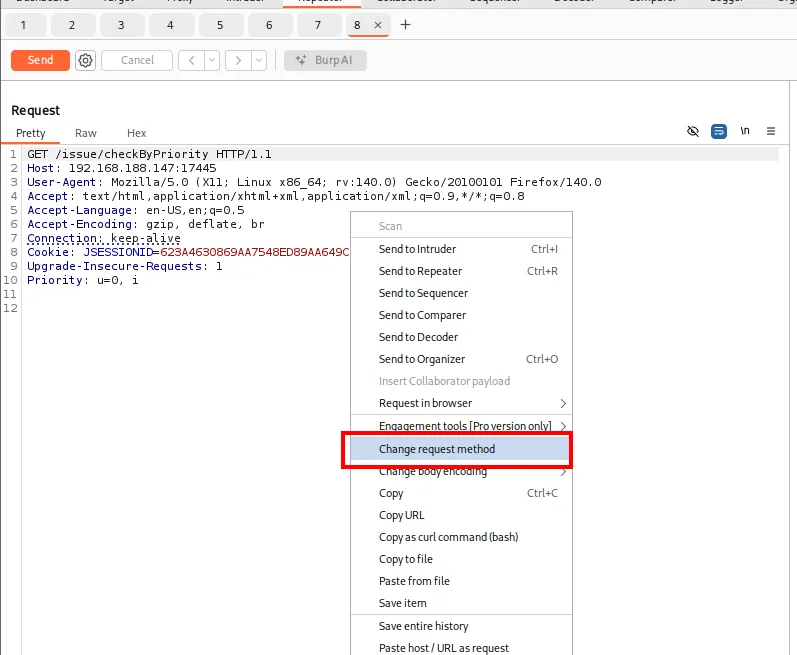The height and width of the screenshot is (655, 797).
Task: Switch to Pretty view
Action: 30,133
